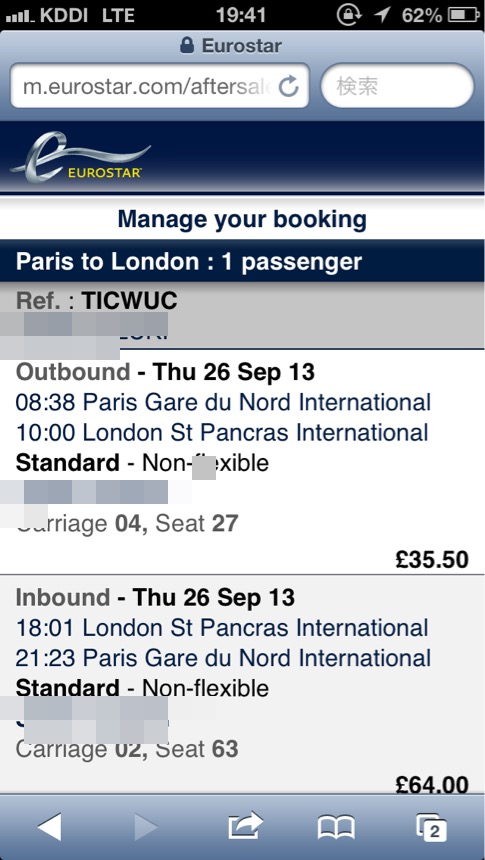Screen dimensions: 485x860
Task: Open 18:01 London St Pancras departure link
Action: pos(222,627)
